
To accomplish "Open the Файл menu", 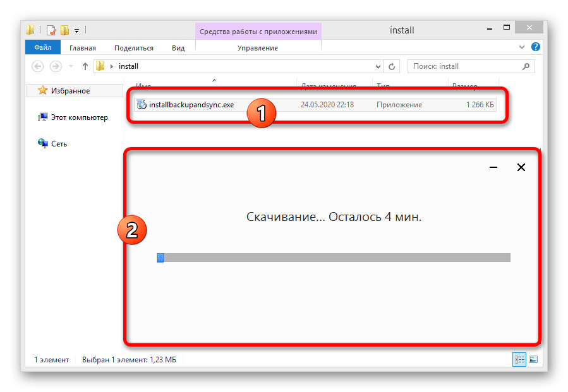I will (42, 48).
